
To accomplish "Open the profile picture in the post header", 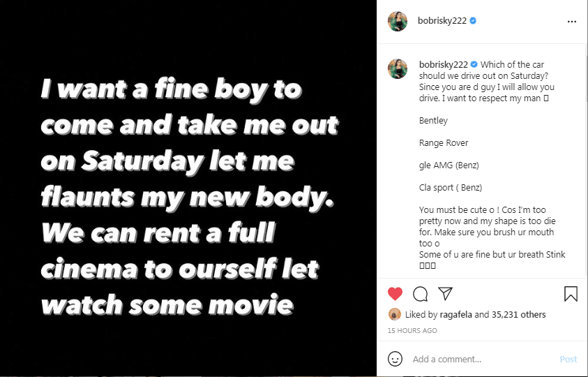I will pos(398,22).
